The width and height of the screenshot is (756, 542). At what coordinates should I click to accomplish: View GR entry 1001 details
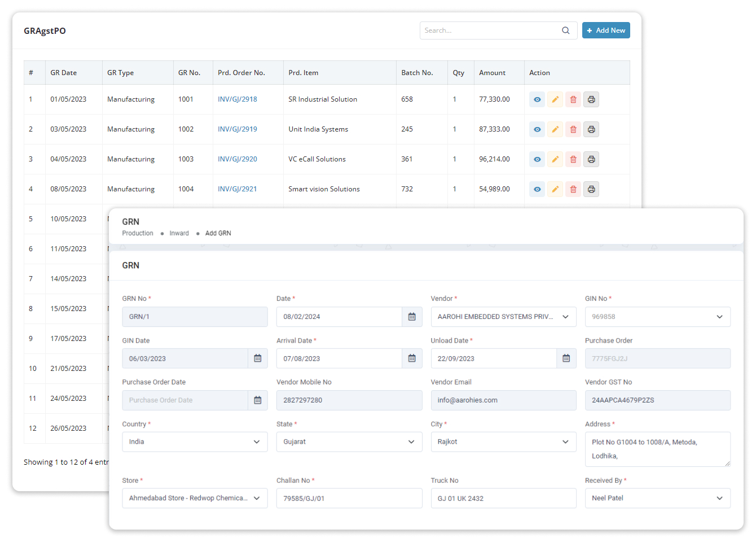[x=537, y=99]
